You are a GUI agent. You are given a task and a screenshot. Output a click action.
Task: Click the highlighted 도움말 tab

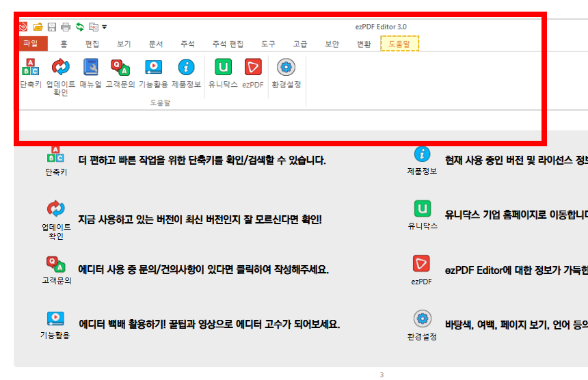(400, 44)
